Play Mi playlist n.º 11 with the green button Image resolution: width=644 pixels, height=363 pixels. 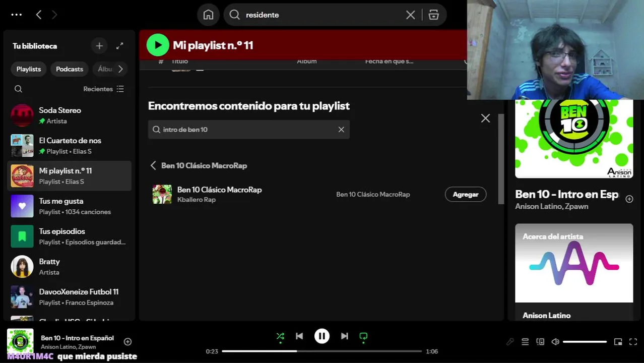(x=158, y=45)
